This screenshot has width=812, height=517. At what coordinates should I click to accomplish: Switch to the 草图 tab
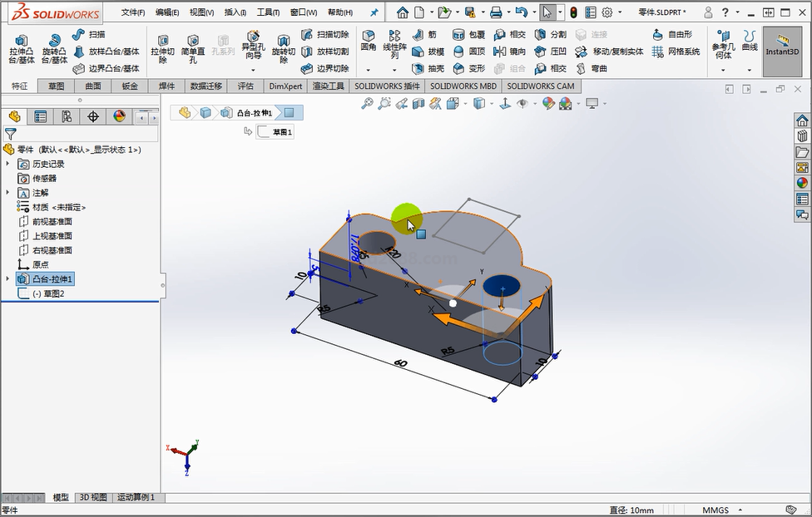[x=56, y=86]
